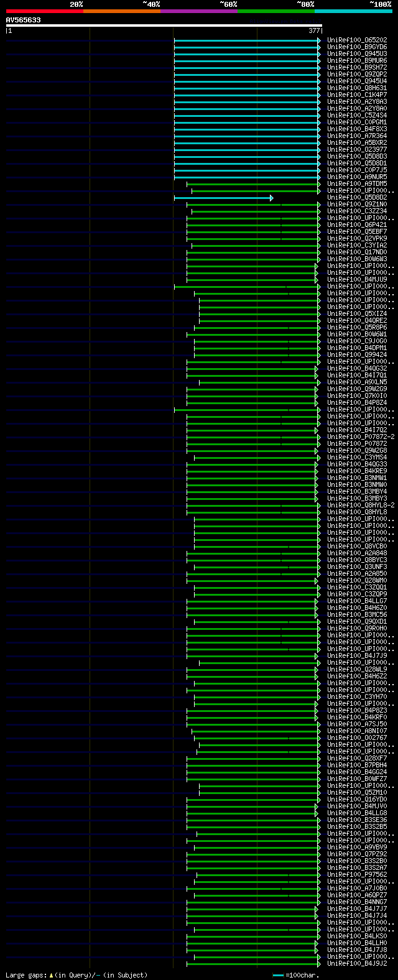Screen dimensions: 398x980
Task: Select the UniRef100_B4J9J2 label
Action: pyautogui.click(x=357, y=964)
